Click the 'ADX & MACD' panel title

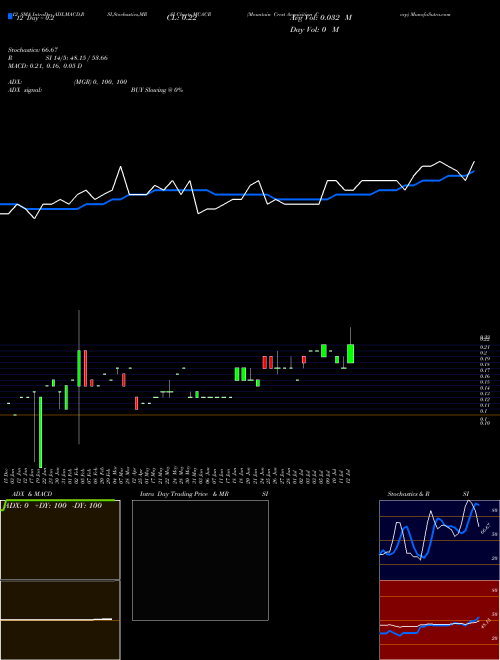[x=32, y=494]
